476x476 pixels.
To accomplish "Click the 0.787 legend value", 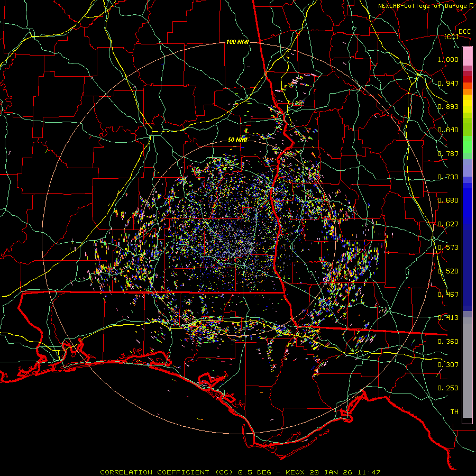I will (448, 153).
